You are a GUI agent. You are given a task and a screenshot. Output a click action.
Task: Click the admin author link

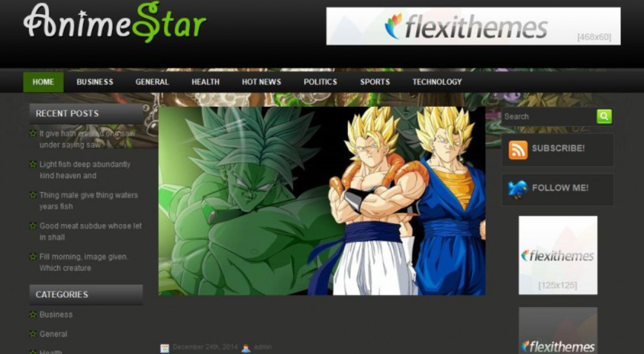[x=263, y=347]
